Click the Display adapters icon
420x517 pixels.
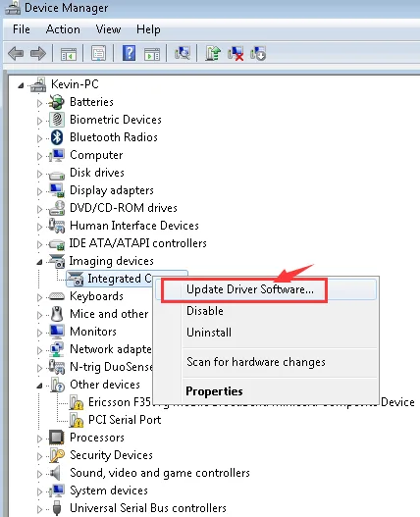pyautogui.click(x=56, y=190)
